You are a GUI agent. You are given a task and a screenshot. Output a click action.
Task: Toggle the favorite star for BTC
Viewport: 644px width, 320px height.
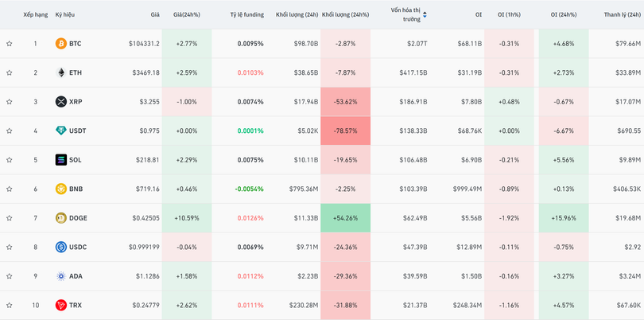click(x=10, y=44)
